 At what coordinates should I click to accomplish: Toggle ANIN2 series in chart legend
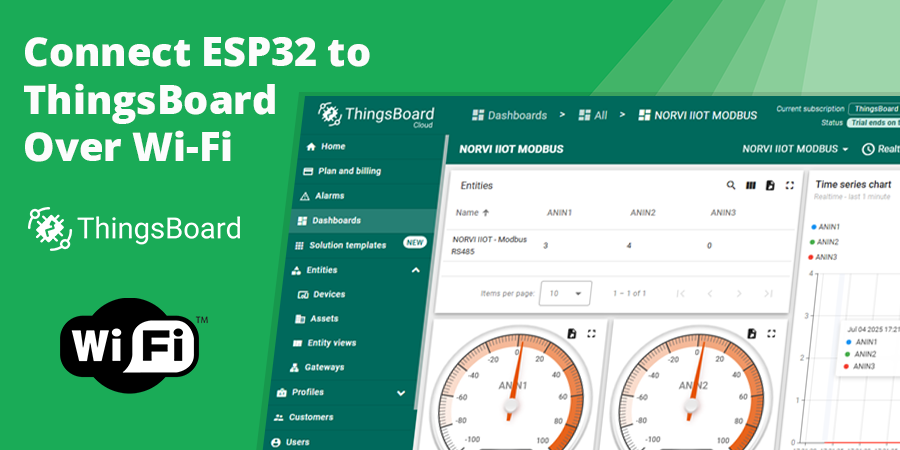point(823,242)
